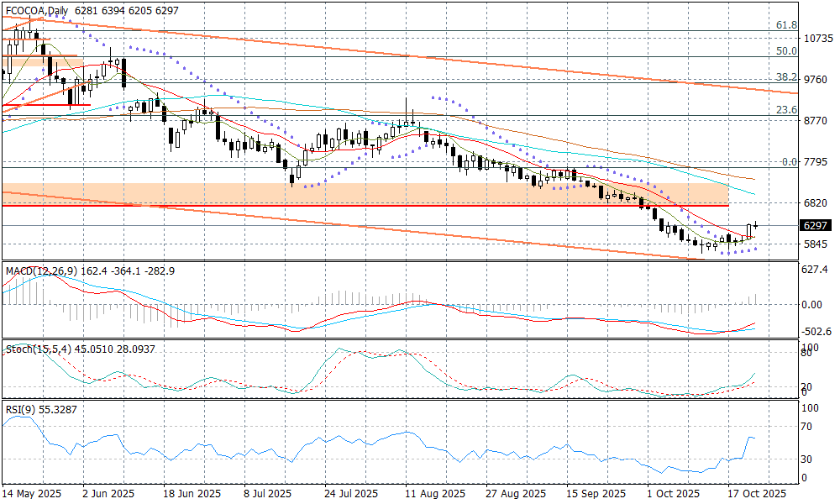Select the 5845 price axis label

[x=817, y=244]
